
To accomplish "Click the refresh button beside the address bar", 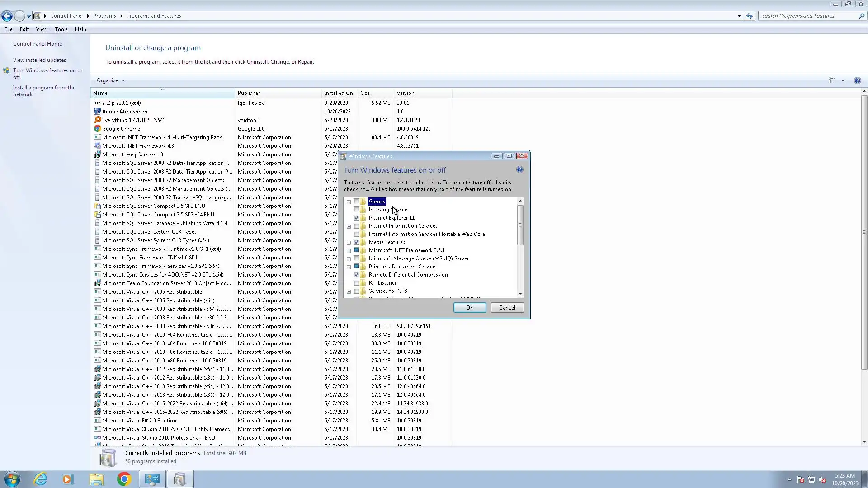I will [750, 16].
